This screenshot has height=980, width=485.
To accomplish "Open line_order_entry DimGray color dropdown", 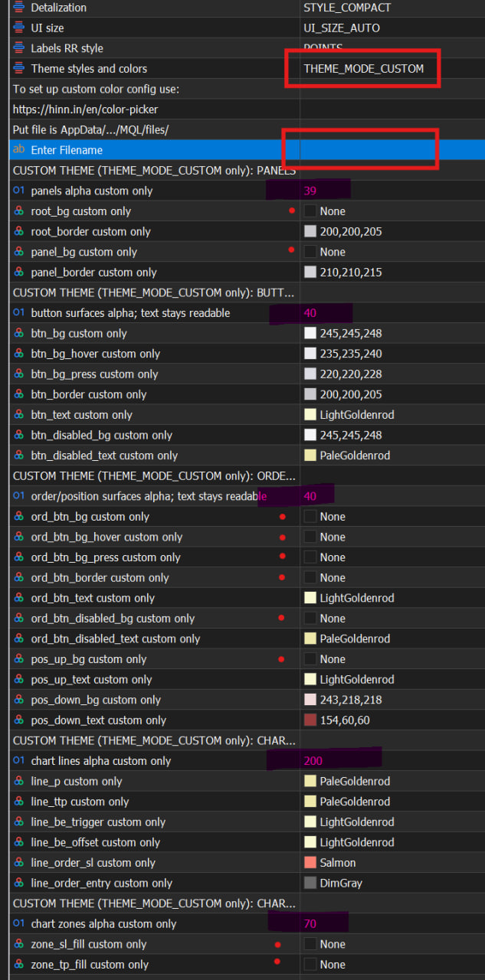I will (392, 884).
